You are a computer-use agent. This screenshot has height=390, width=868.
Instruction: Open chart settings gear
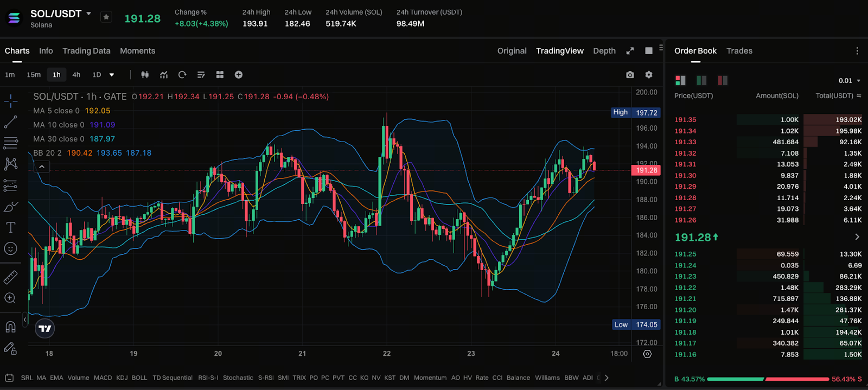point(649,75)
